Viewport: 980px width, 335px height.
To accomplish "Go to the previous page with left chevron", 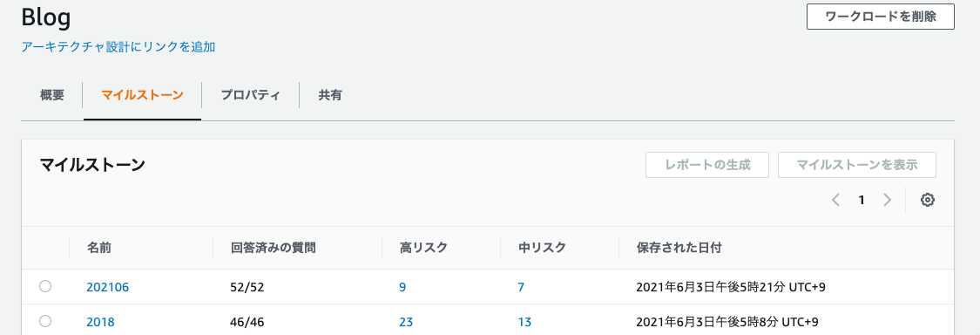I will point(836,201).
